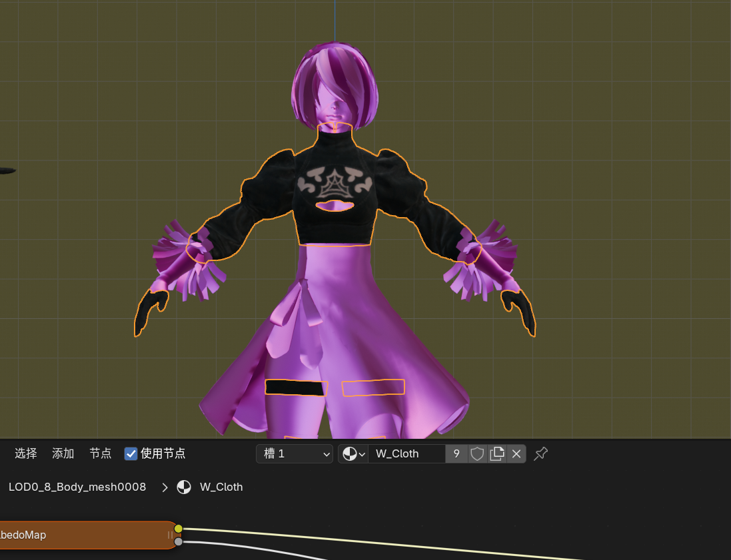Click the yellow color output socket
Viewport: 731px width, 560px height.
click(x=179, y=529)
